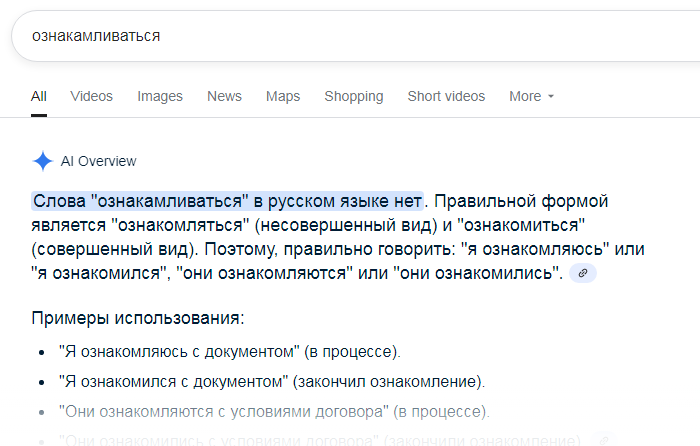
Task: Open the Short videos tab
Action: point(446,96)
